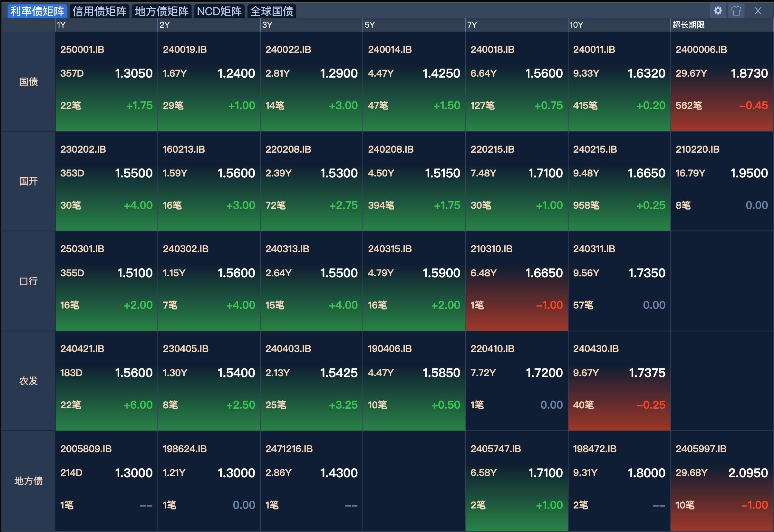The height and width of the screenshot is (532, 774).
Task: Select the 利率债矩阵 tab
Action: click(37, 11)
